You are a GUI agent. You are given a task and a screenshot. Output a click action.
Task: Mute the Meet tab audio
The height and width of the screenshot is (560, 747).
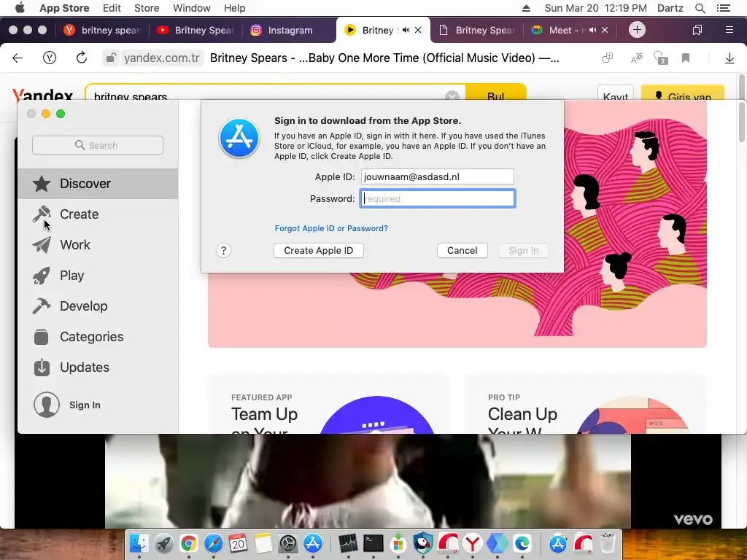592,30
